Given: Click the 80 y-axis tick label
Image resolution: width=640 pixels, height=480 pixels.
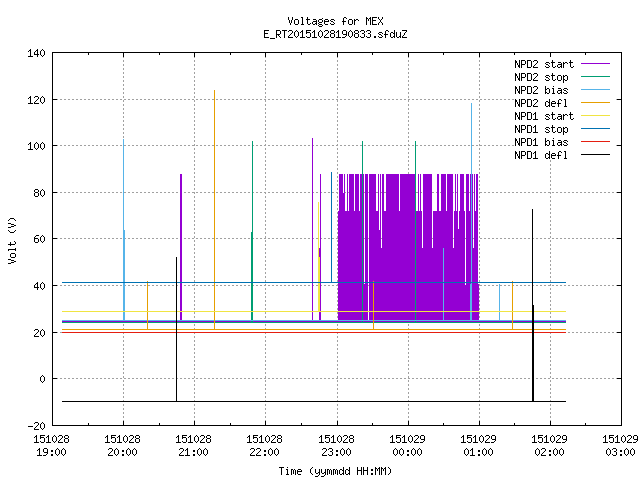Looking at the screenshot, I should 39,193.
